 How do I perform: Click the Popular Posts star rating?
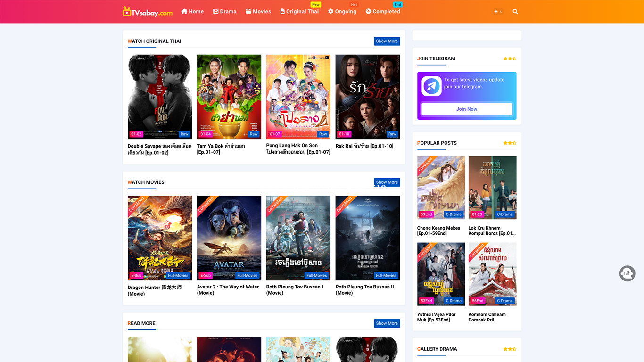[509, 143]
